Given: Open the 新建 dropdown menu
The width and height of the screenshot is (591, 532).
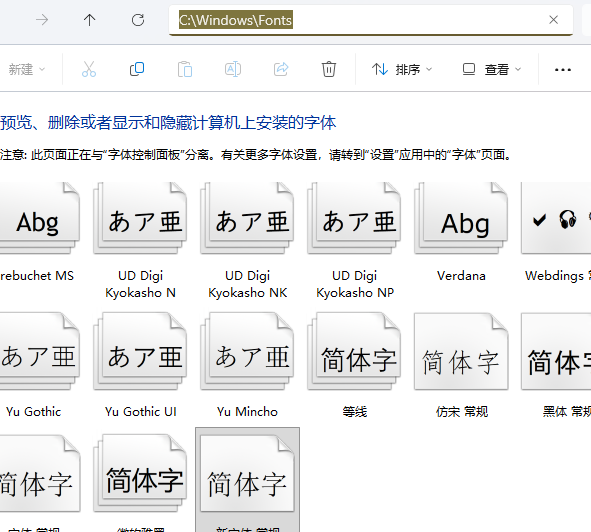Looking at the screenshot, I should (x=26, y=69).
